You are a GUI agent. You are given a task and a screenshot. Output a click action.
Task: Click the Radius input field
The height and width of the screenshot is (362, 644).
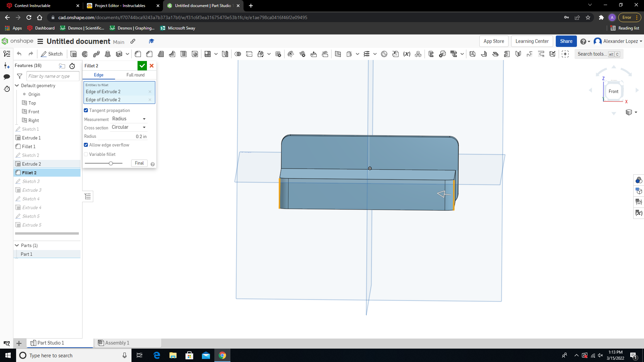[128, 136]
